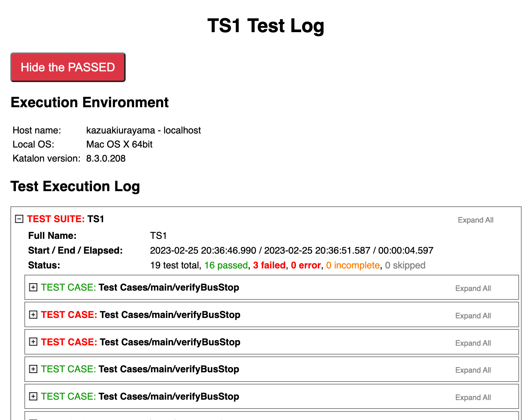Viewport: 532px width, 420px height.
Task: Click the Hide the PASSED button
Action: (68, 67)
